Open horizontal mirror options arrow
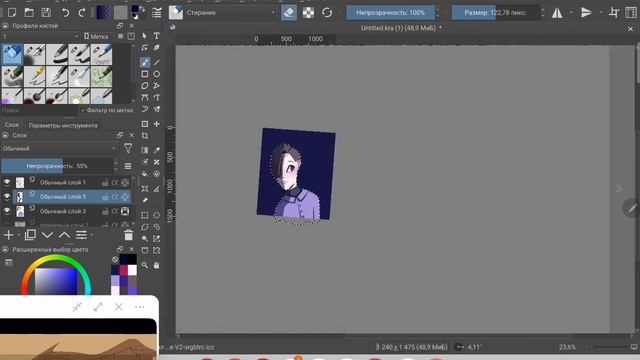The height and width of the screenshot is (360, 640). [x=571, y=13]
